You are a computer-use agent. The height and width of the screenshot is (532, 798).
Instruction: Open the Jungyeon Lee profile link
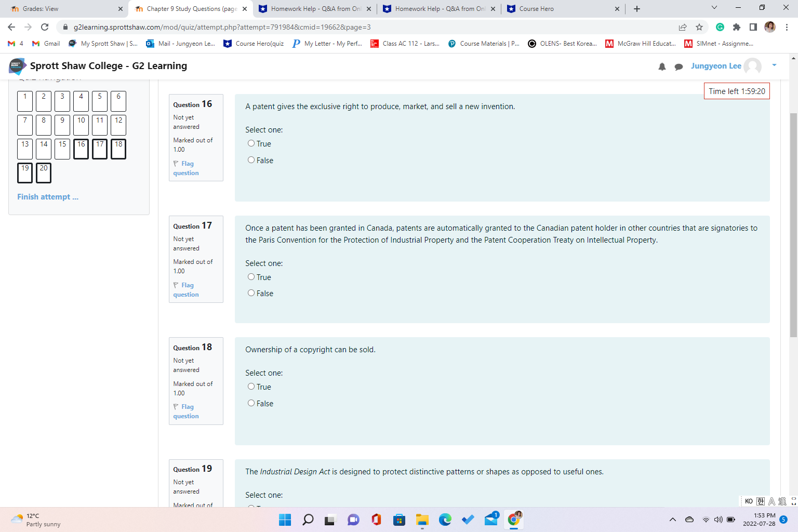(716, 66)
